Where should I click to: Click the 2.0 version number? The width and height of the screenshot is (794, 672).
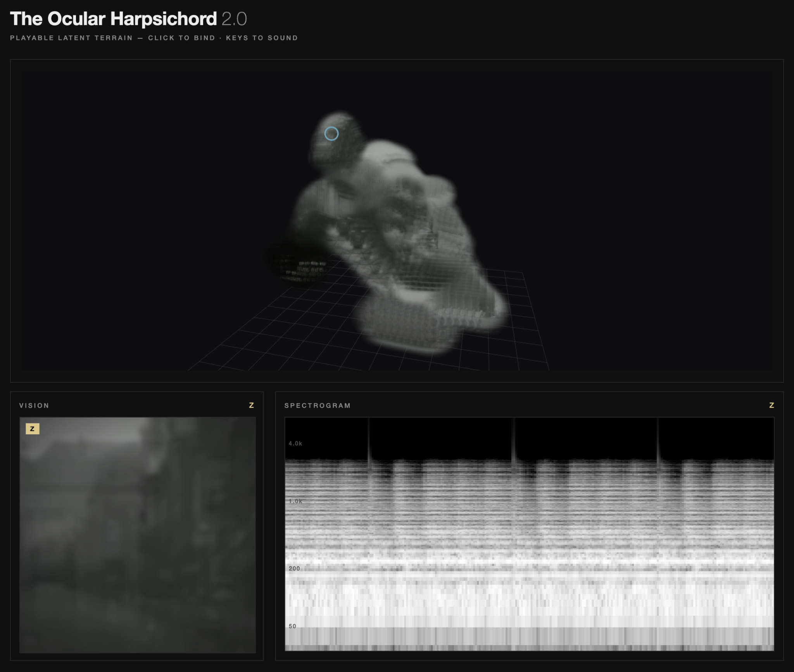pyautogui.click(x=234, y=19)
